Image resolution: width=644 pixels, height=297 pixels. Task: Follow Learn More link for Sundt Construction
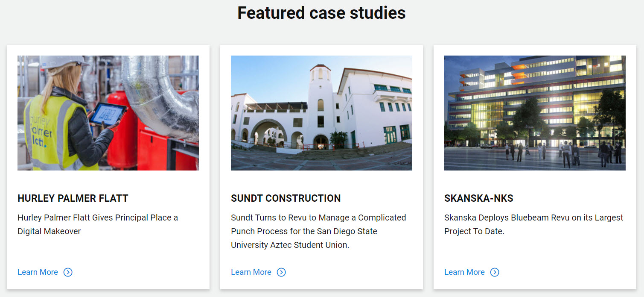point(251,272)
